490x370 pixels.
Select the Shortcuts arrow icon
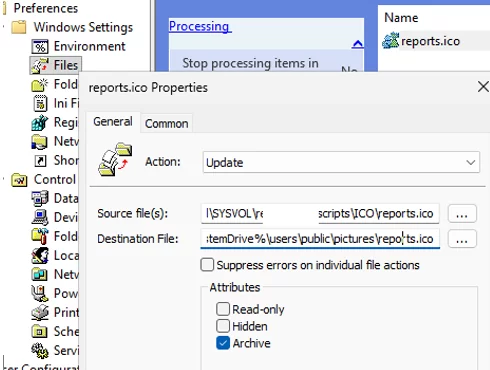[x=40, y=161]
